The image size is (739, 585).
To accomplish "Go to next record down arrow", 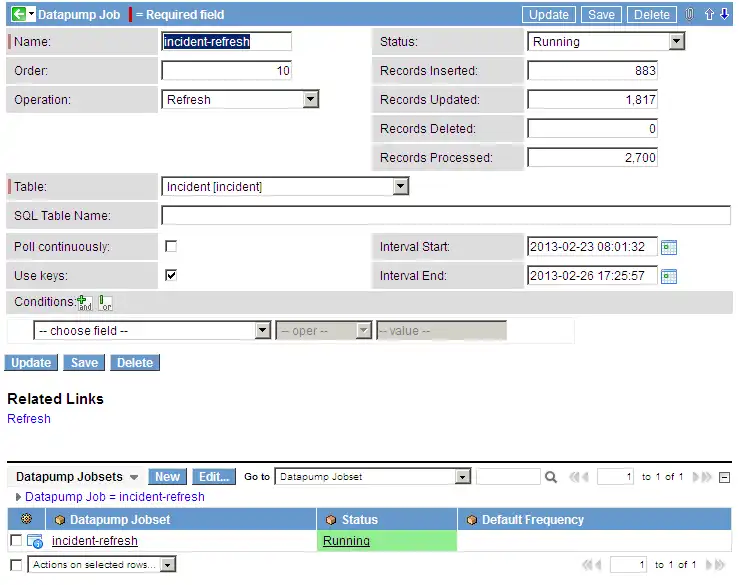I will [724, 15].
